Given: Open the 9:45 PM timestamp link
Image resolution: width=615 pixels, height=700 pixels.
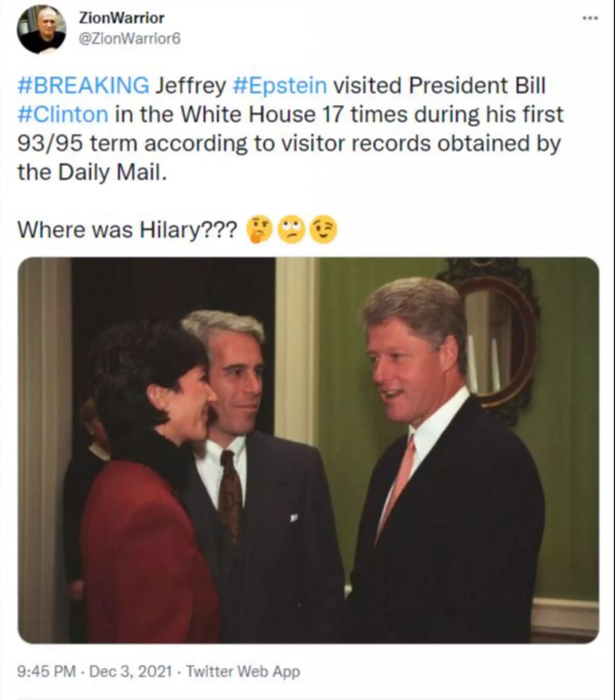Looking at the screenshot, I should click(x=46, y=671).
